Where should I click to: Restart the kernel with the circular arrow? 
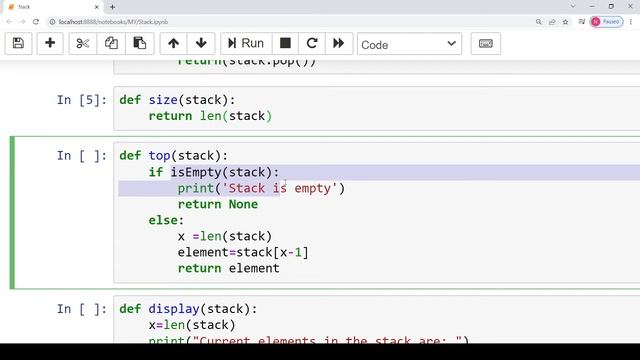312,43
